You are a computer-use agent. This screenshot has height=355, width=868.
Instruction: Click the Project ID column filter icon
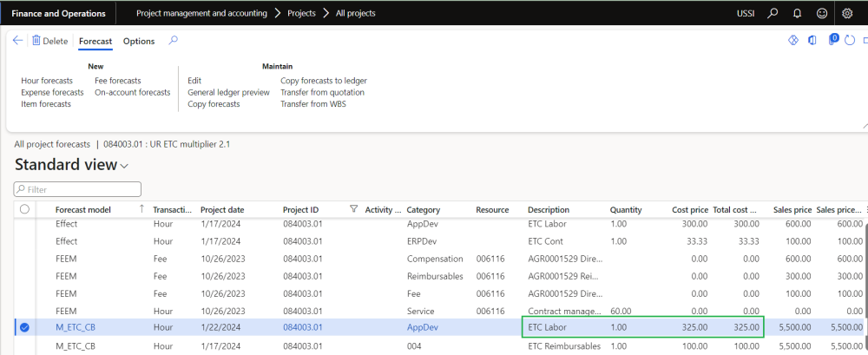pyautogui.click(x=353, y=209)
